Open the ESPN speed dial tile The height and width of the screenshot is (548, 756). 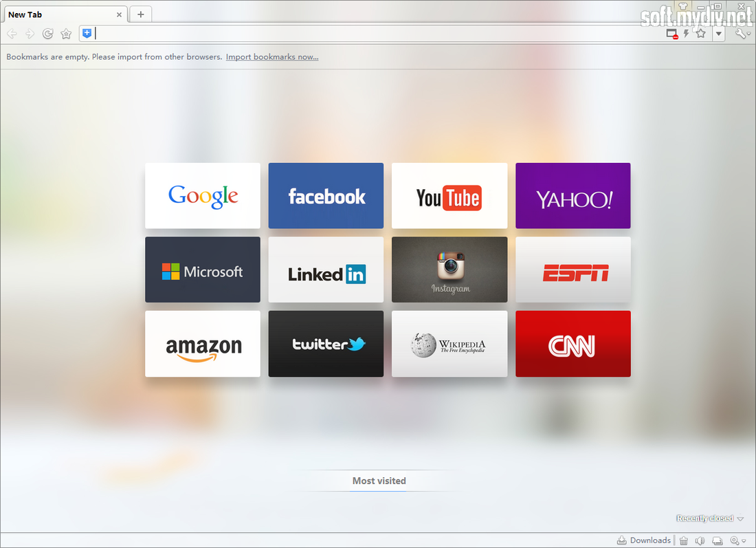(x=572, y=270)
